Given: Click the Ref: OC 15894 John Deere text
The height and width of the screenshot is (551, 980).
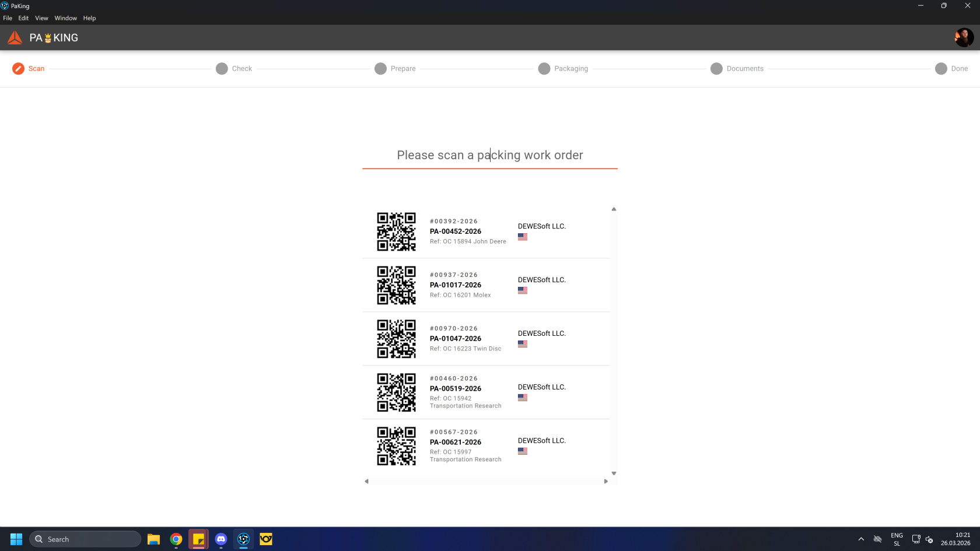Looking at the screenshot, I should [x=468, y=241].
